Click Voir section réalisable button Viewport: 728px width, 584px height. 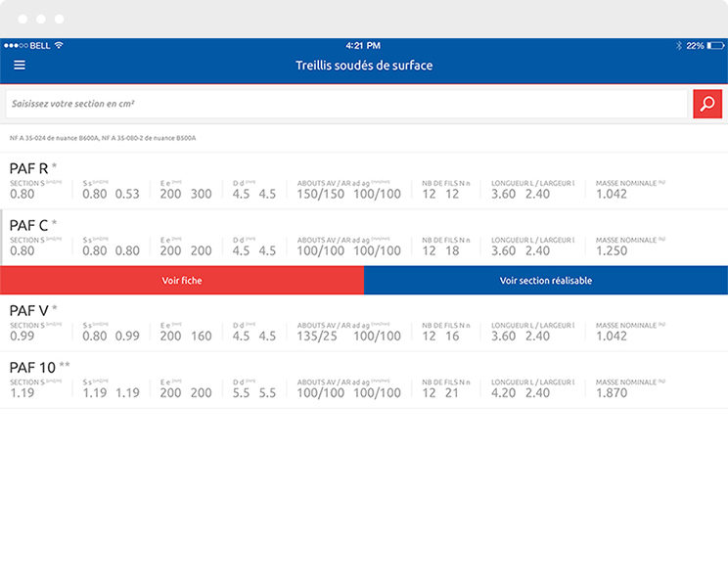546,280
